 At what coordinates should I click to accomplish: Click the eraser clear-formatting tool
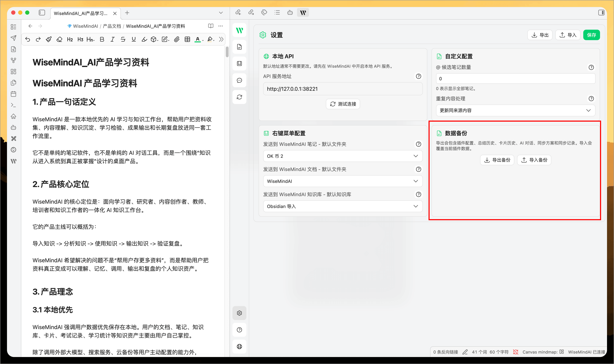59,39
